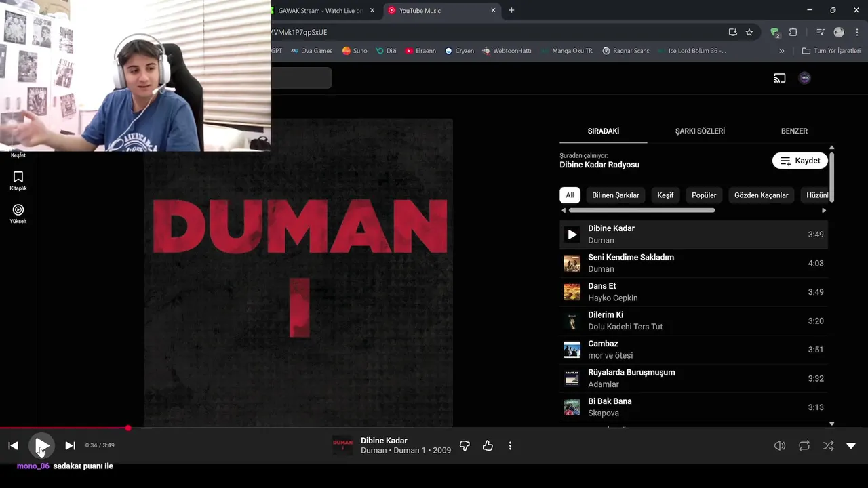This screenshot has height=488, width=868.
Task: Save the queue with Kaydet button
Action: [x=800, y=161]
